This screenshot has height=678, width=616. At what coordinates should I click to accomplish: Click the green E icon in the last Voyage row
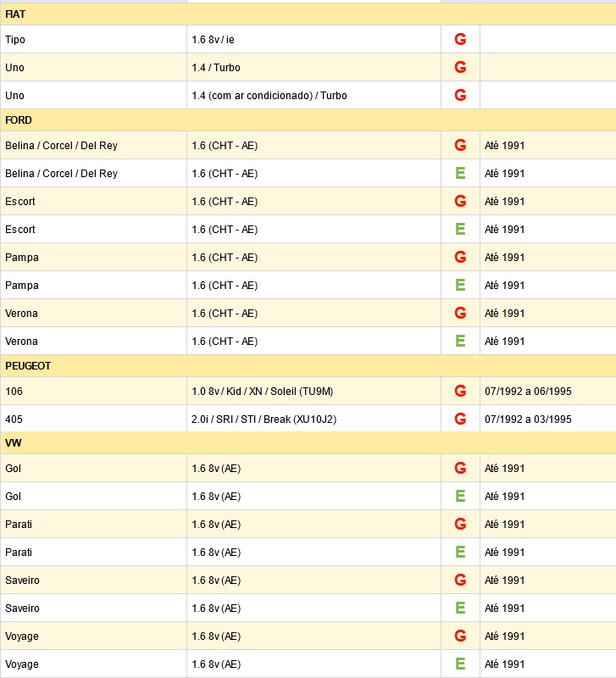[x=460, y=664]
